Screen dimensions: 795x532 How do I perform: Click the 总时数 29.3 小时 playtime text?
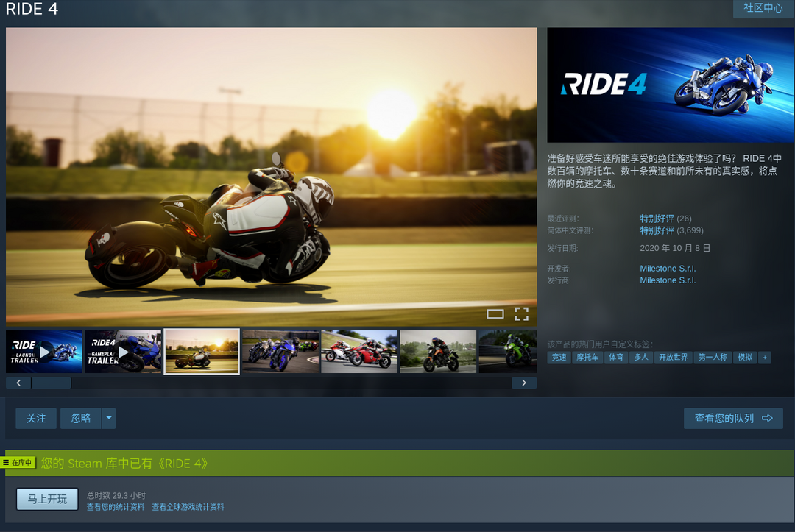tap(116, 495)
